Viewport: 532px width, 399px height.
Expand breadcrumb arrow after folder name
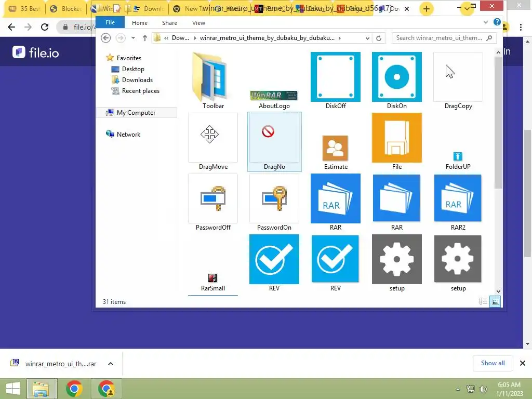point(340,38)
